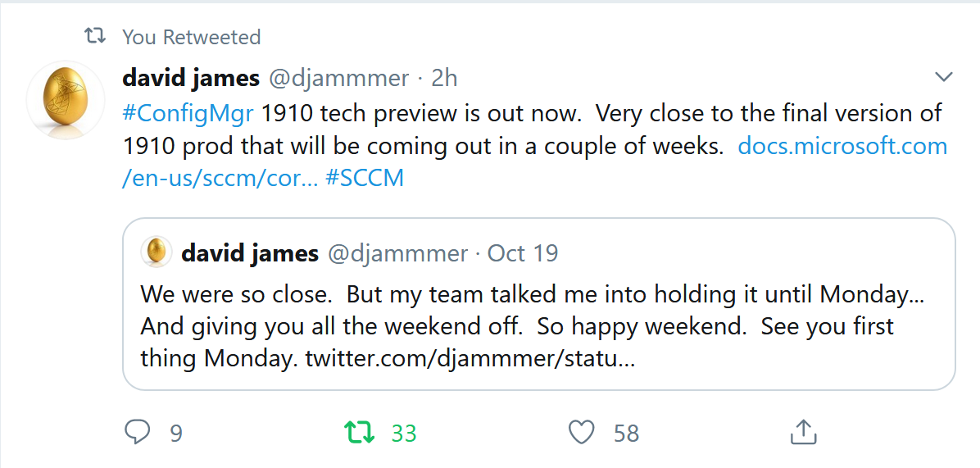
Task: Open the #SCCM hashtag
Action: pyautogui.click(x=365, y=178)
